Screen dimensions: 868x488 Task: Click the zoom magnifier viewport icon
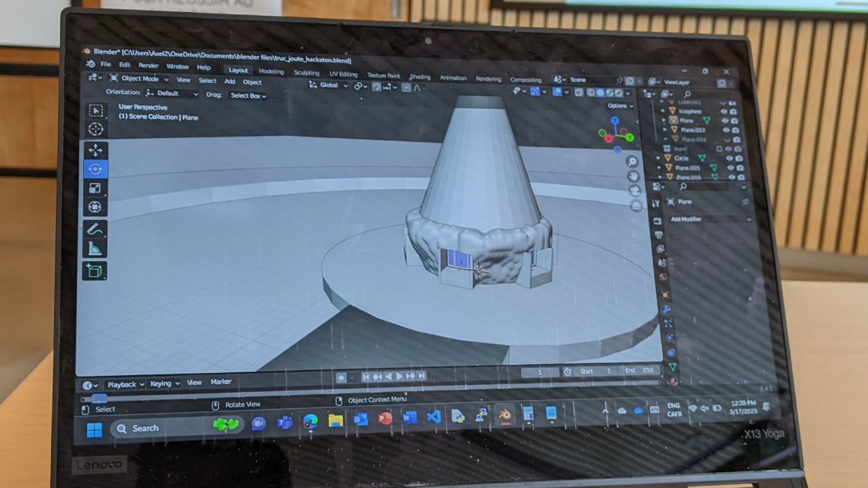coord(632,161)
